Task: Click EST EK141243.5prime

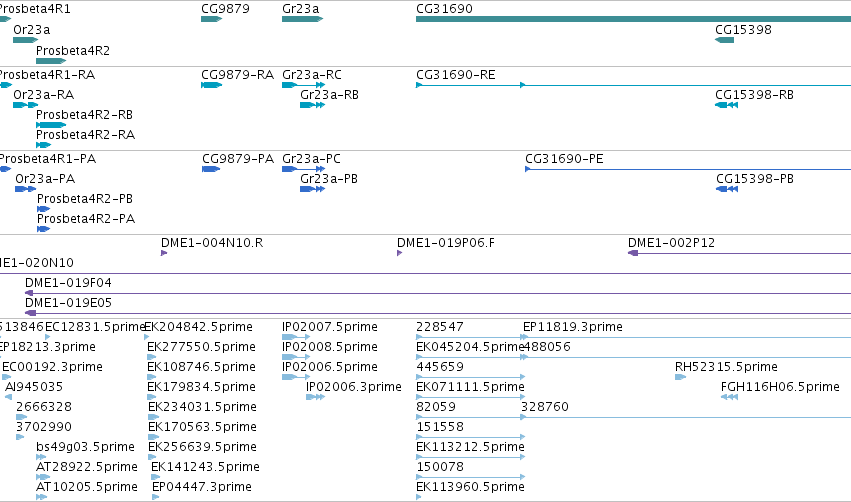Action: click(x=205, y=467)
